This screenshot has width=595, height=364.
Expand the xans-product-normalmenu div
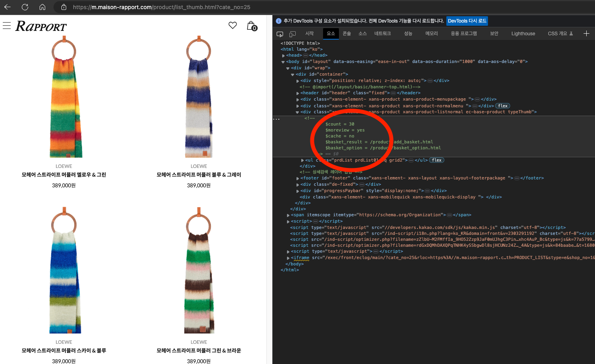coord(298,106)
